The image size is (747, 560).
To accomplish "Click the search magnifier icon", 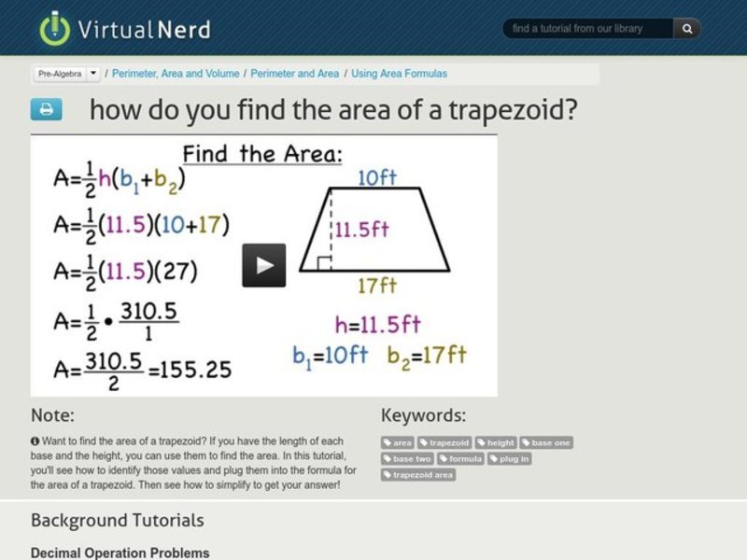I will [x=686, y=29].
